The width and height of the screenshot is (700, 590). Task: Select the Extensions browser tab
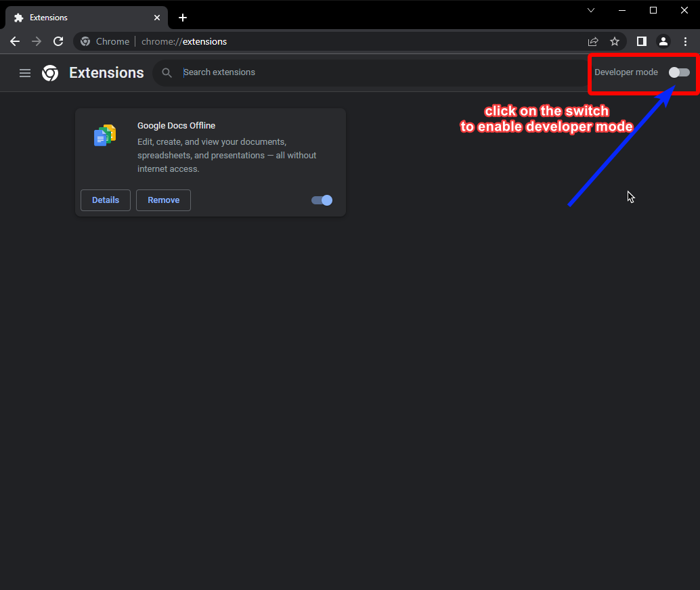pyautogui.click(x=87, y=18)
